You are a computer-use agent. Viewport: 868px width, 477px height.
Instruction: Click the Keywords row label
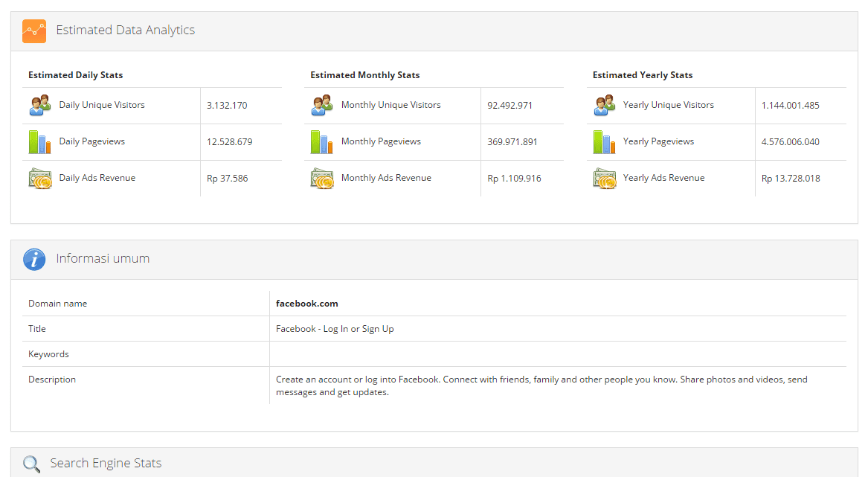[x=48, y=354]
